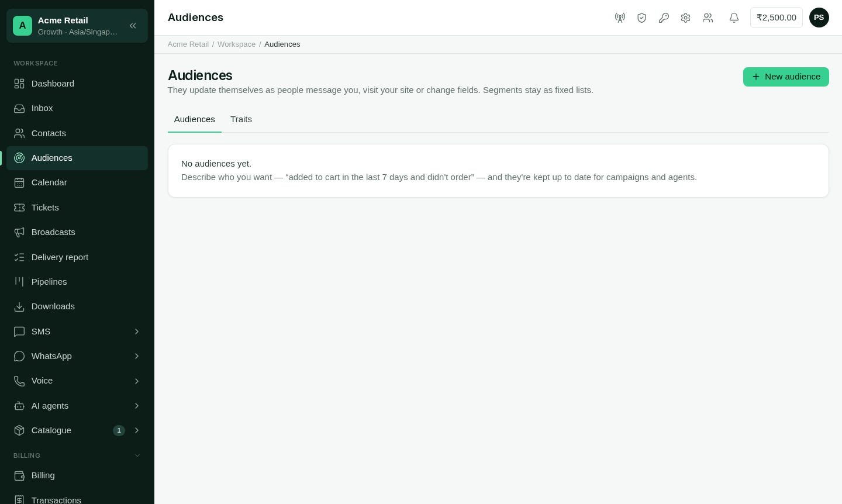The image size is (842, 504).
Task: Click the Acme Retail logo badge
Action: [23, 26]
